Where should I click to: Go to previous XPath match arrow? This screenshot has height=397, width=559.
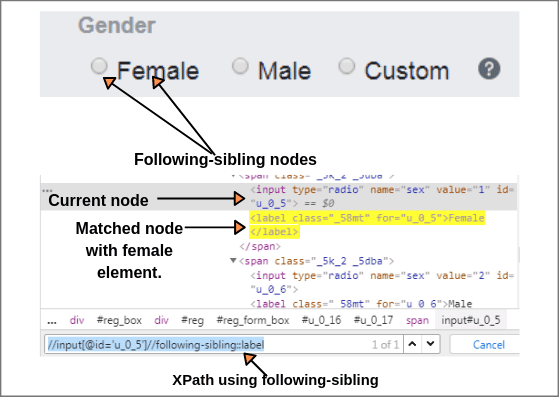412,344
